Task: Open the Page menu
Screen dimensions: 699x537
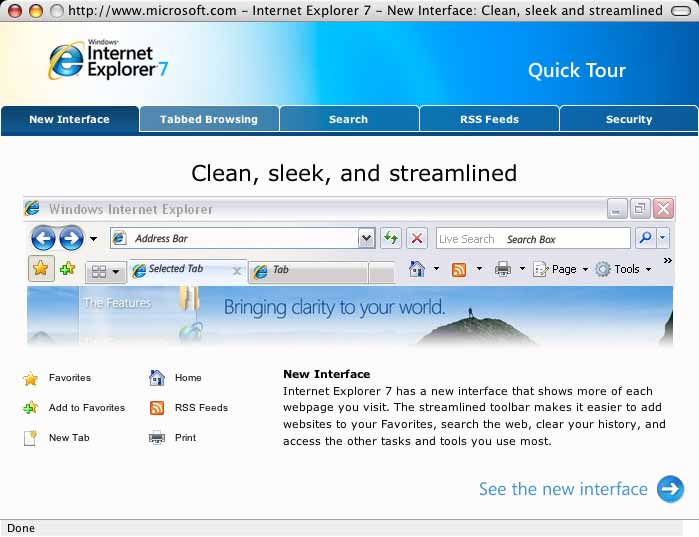Action: 561,269
